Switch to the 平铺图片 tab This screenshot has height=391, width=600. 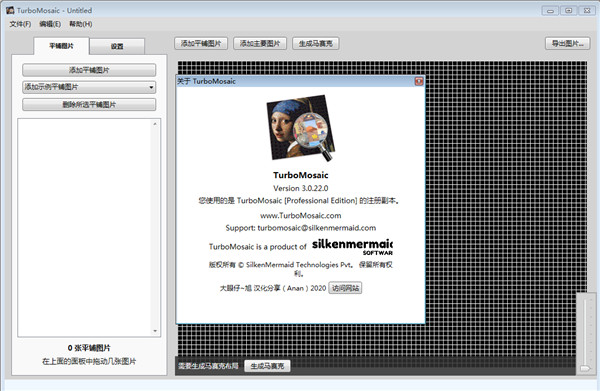click(x=61, y=46)
